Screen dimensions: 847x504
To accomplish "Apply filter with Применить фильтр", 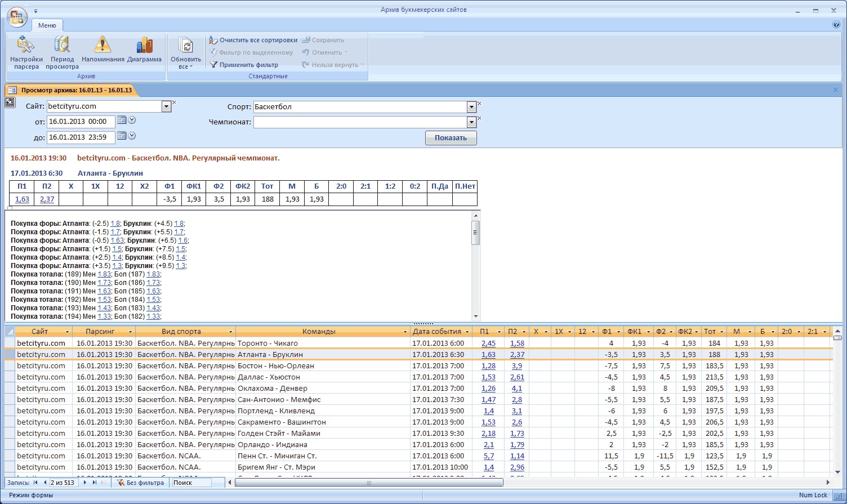I will (244, 65).
